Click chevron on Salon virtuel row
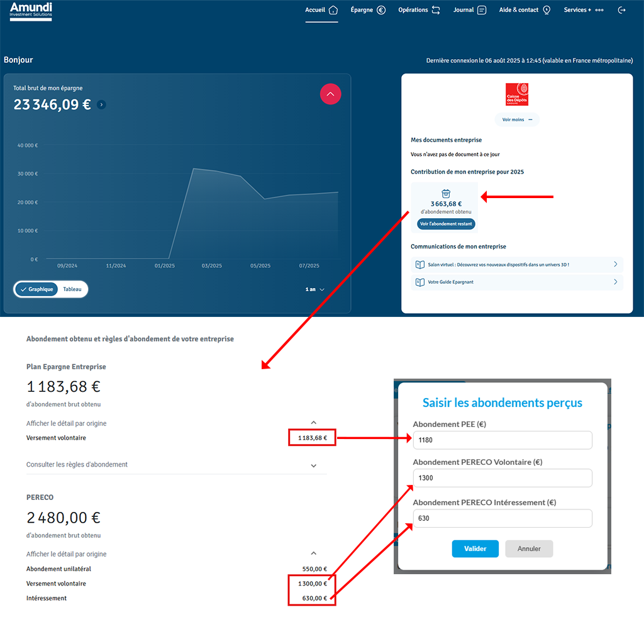The width and height of the screenshot is (644, 644). tap(615, 265)
